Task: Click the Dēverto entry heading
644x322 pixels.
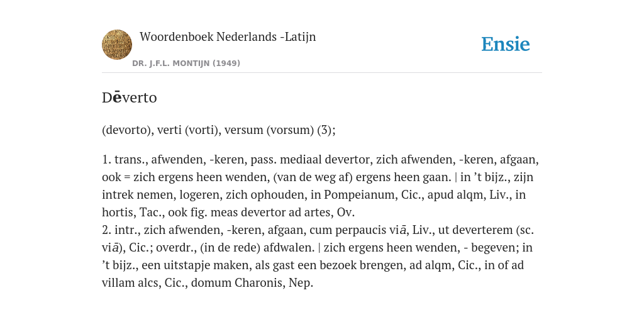Action: click(x=130, y=97)
